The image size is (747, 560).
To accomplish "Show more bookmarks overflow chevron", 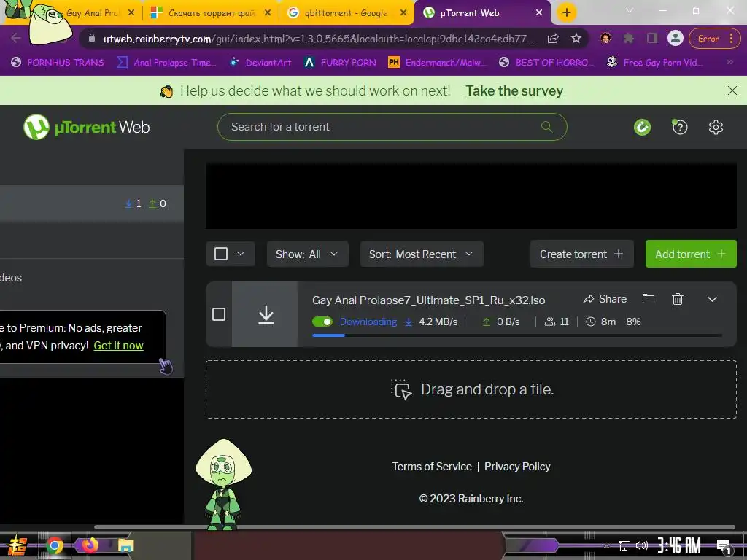I will pyautogui.click(x=729, y=62).
